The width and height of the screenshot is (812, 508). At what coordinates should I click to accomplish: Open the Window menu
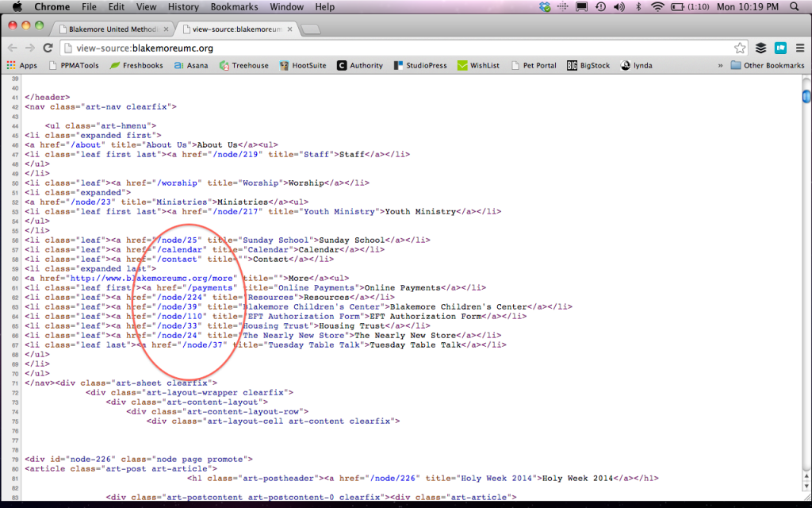(x=286, y=6)
